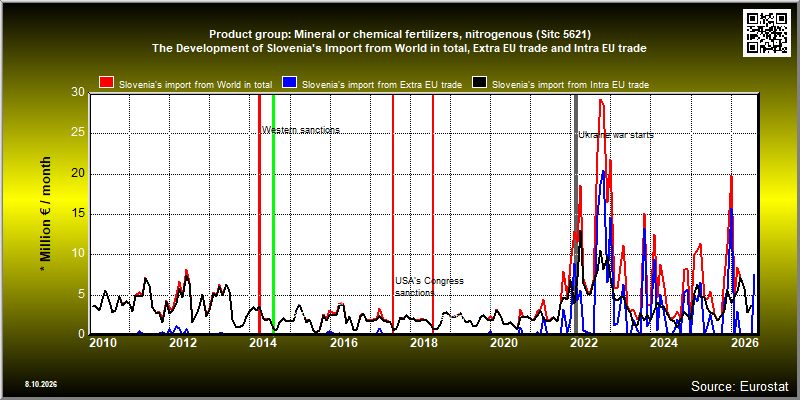Click the y-axis value 25

pyautogui.click(x=78, y=134)
